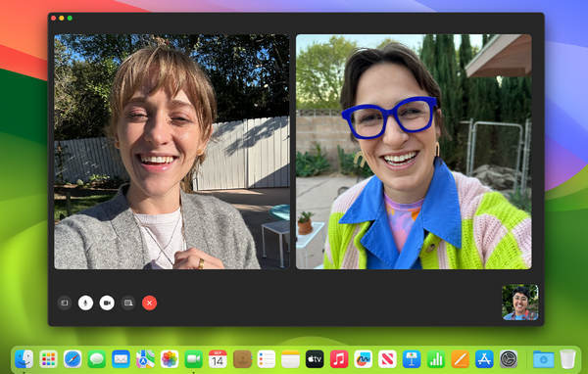Open the Mail app in the Dock
The width and height of the screenshot is (588, 374).
(x=121, y=359)
